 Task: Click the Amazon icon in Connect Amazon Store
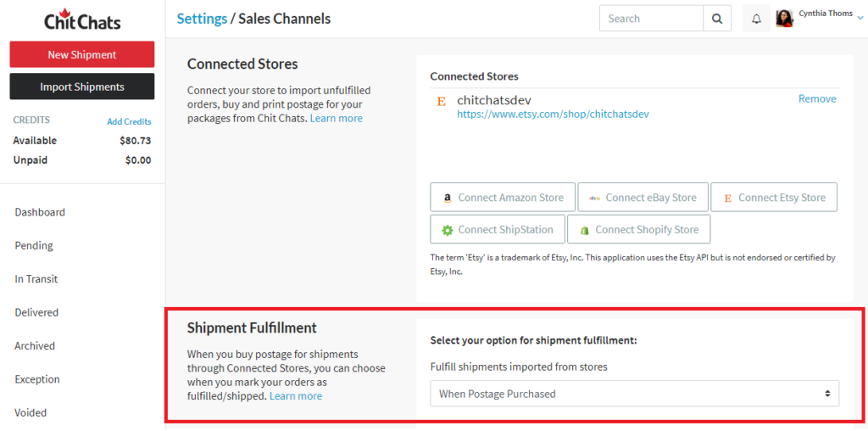[x=448, y=198]
